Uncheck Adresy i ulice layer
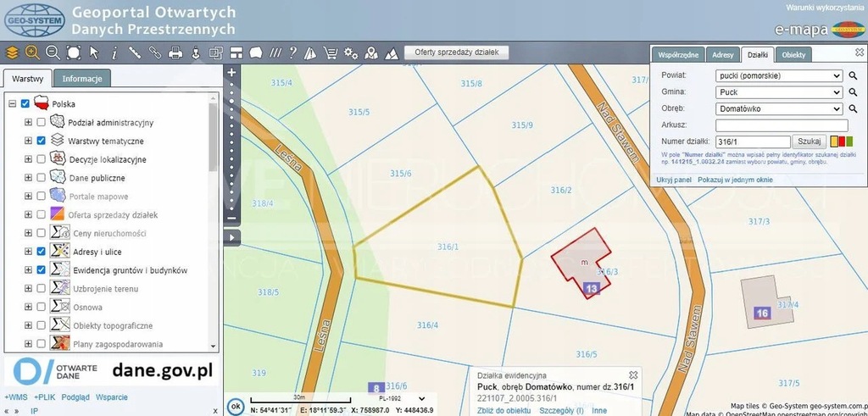Image resolution: width=868 pixels, height=416 pixels. [x=41, y=251]
